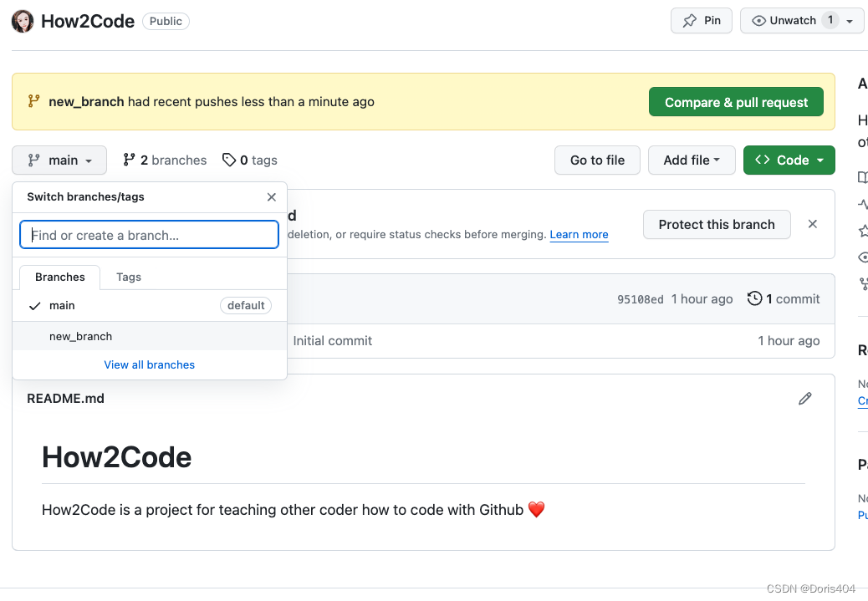This screenshot has height=601, width=868.
Task: Open commit hash 95108ed
Action: click(x=641, y=299)
